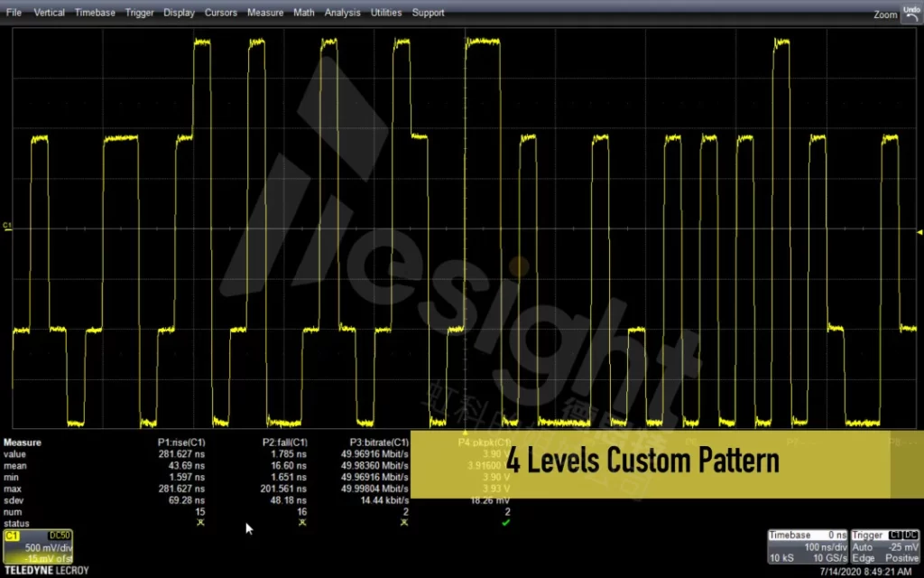Expand the Display menu
Image resolution: width=924 pixels, height=578 pixels.
tap(179, 13)
